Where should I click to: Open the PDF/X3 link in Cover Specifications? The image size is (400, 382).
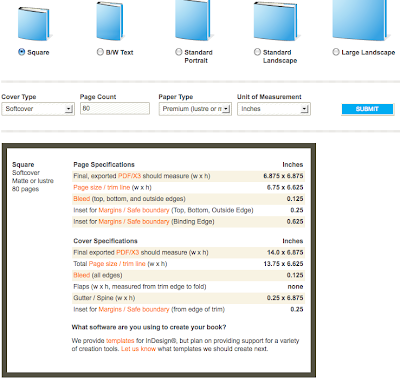point(127,253)
